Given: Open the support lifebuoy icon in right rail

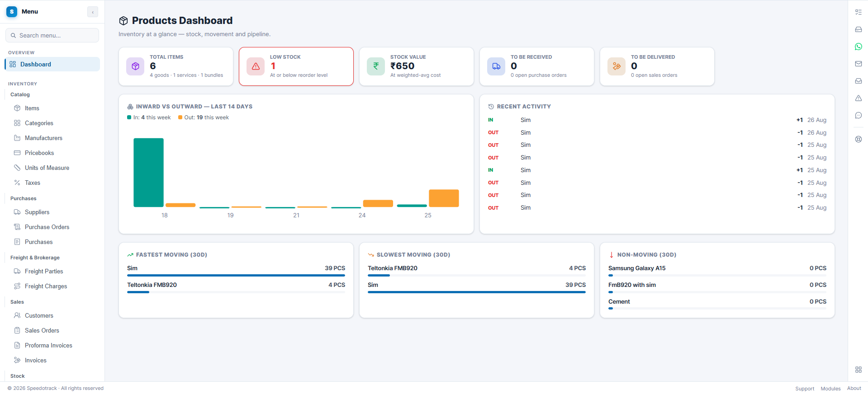Looking at the screenshot, I should click(859, 139).
